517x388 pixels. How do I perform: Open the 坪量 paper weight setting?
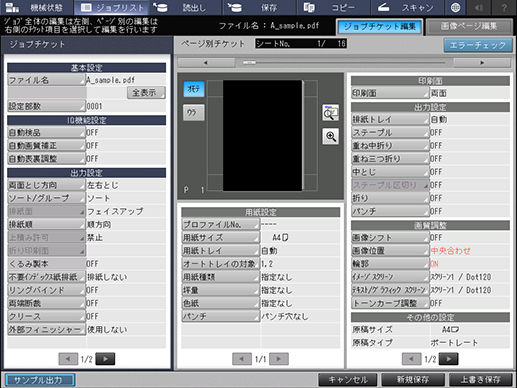221,290
